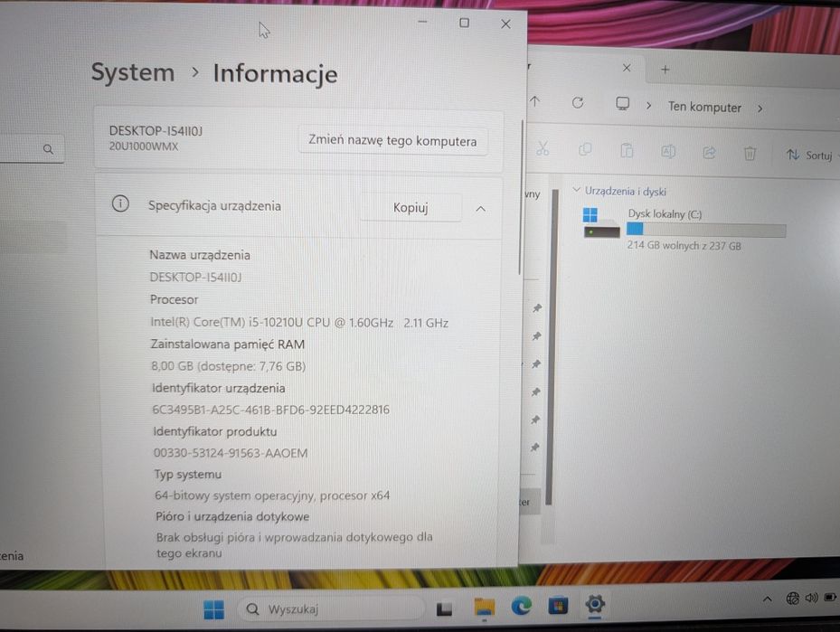Click the last pin icon in Explorer sidebar
The height and width of the screenshot is (632, 840).
534,448
